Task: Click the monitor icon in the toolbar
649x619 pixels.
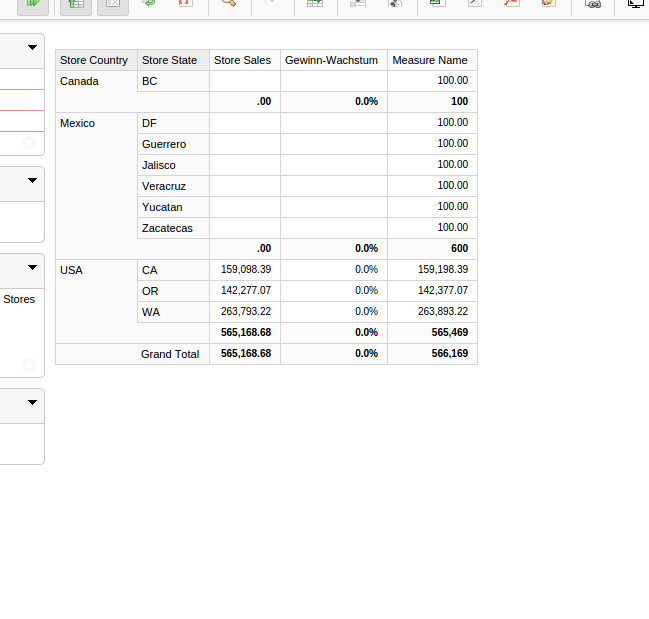Action: [636, 3]
